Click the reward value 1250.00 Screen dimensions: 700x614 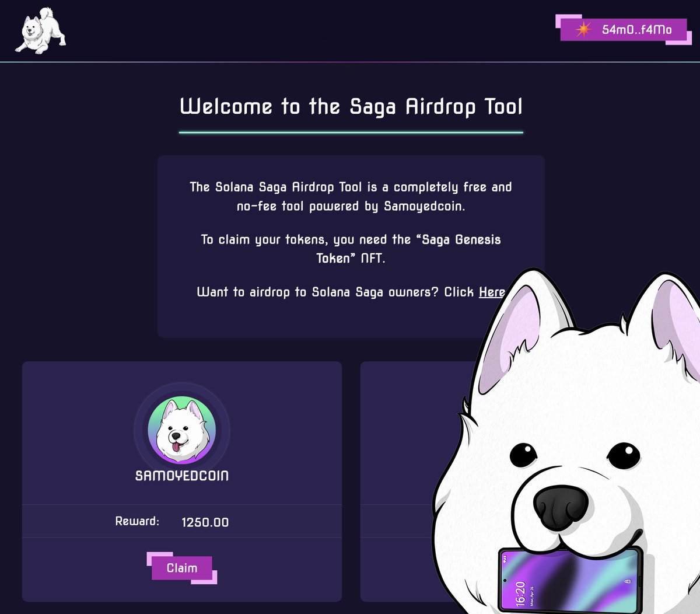[205, 522]
